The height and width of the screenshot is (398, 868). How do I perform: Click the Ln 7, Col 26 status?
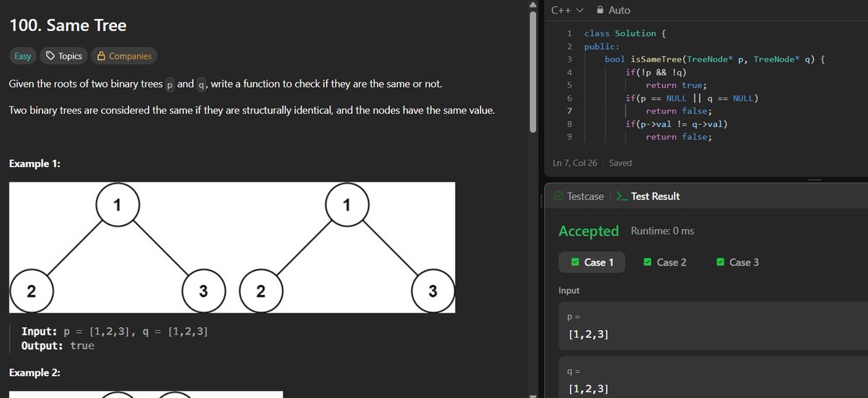tap(574, 163)
